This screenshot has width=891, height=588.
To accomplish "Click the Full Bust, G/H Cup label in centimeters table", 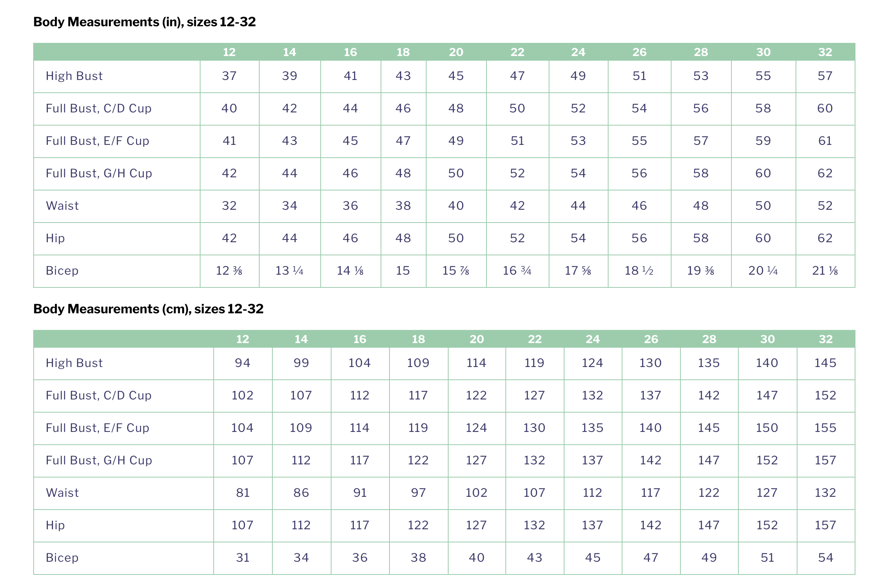I will (x=99, y=461).
